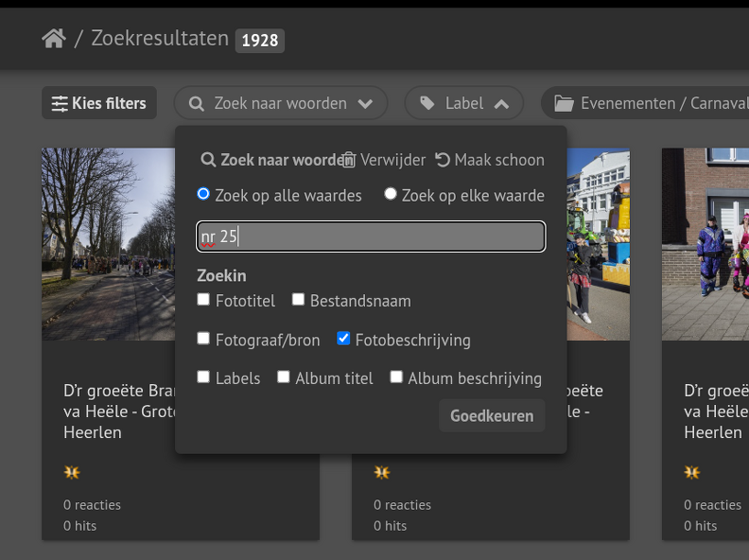Viewport: 749px width, 560px height.
Task: Enable the Album beschrijving checkbox
Action: (396, 377)
